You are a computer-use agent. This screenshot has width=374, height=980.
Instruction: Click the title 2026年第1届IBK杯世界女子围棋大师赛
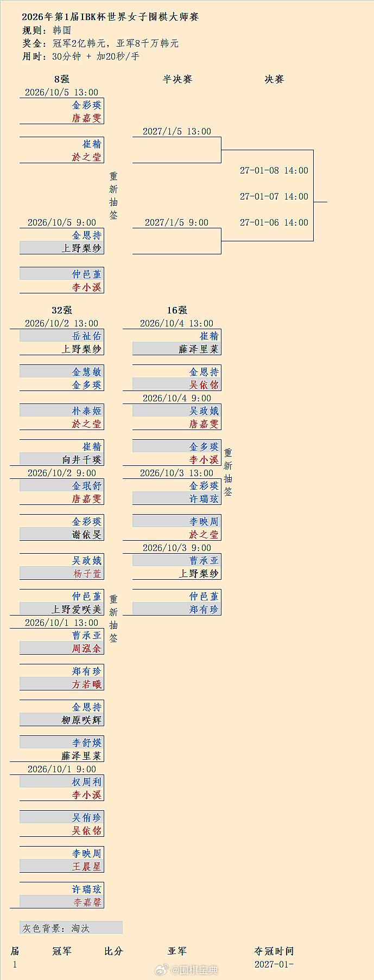click(110, 17)
